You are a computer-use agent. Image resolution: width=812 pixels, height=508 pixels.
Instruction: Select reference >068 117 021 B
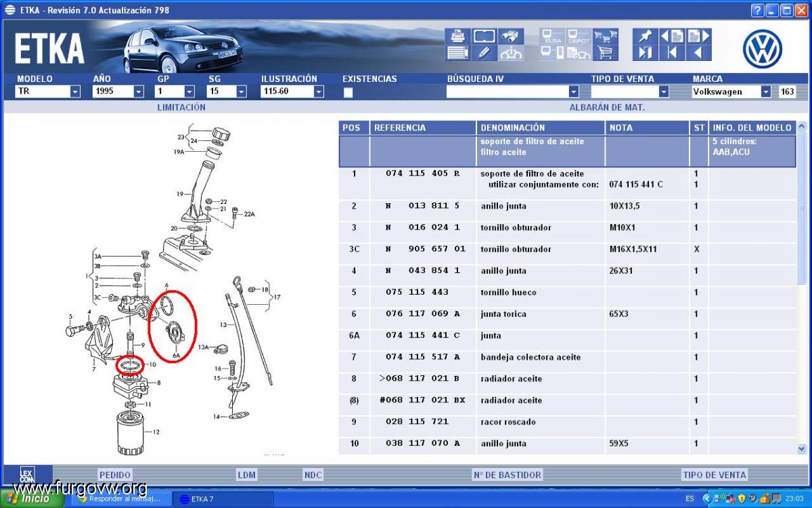coord(420,379)
